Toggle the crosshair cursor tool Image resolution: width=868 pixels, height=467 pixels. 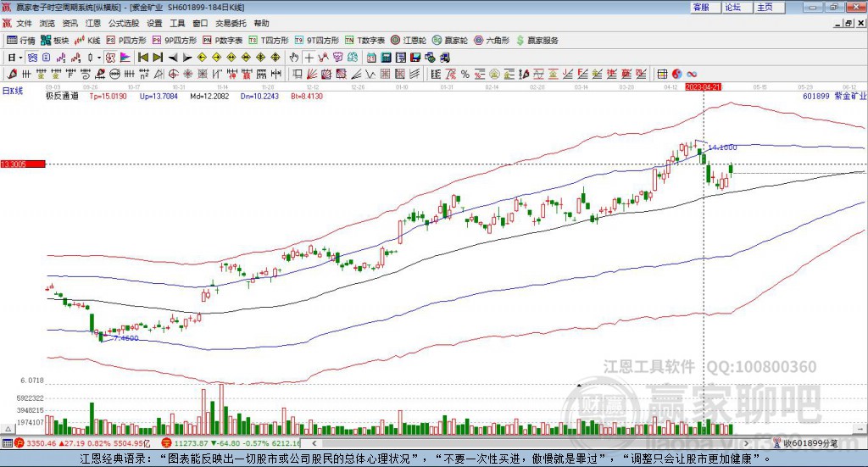(309, 58)
